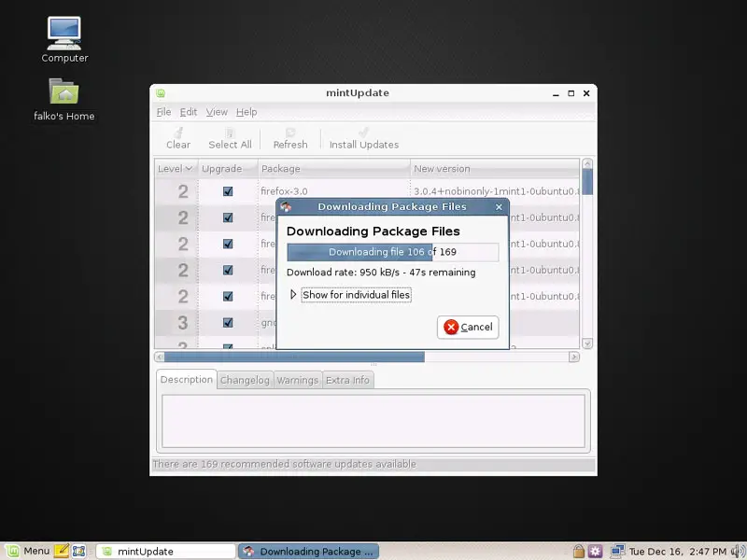Screen dimensions: 747x560
Task: Sort by the Level column header
Action: tap(176, 169)
